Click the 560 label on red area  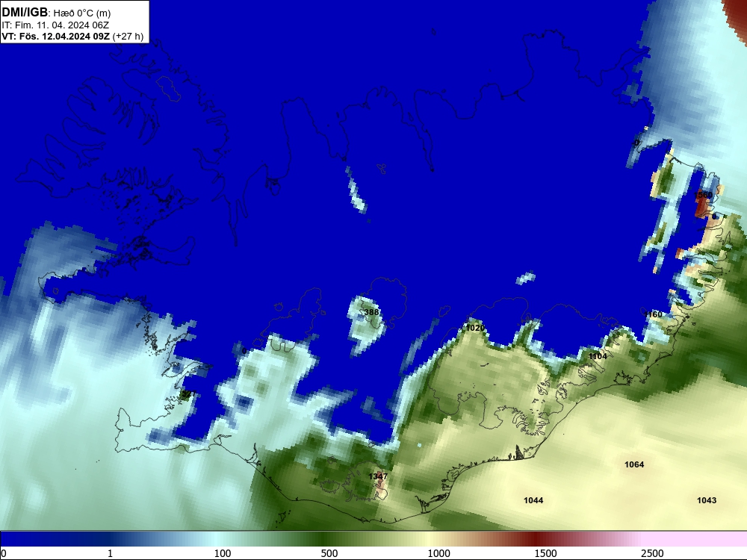pyautogui.click(x=705, y=195)
